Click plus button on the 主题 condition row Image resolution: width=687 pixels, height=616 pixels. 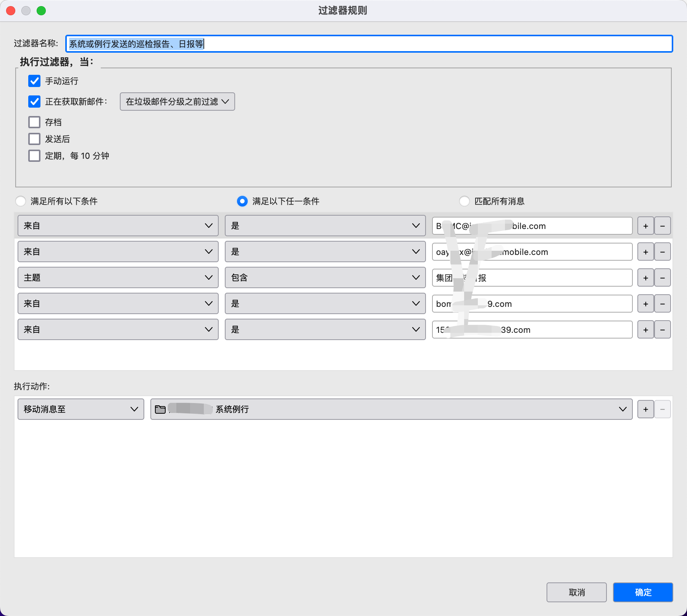pyautogui.click(x=645, y=278)
